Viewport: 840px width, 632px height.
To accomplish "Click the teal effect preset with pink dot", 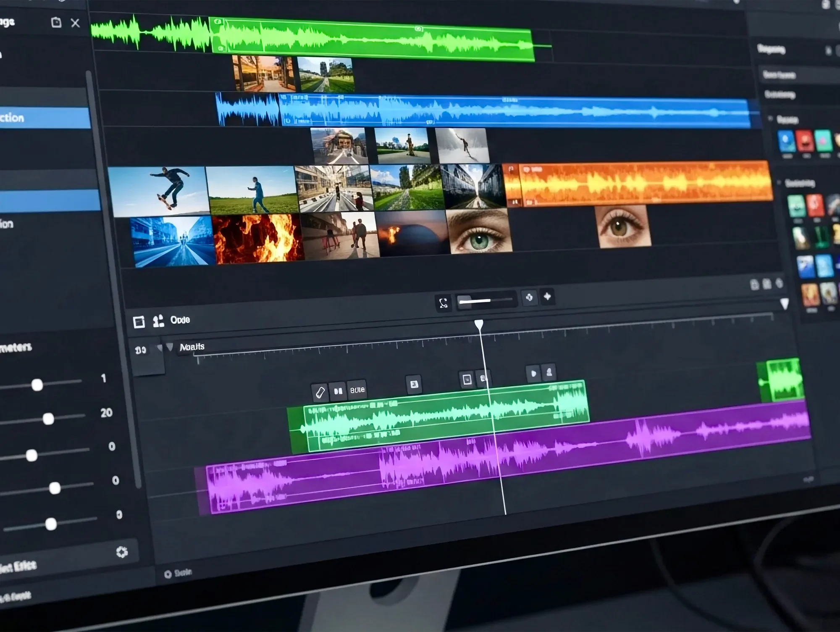I will (x=823, y=140).
